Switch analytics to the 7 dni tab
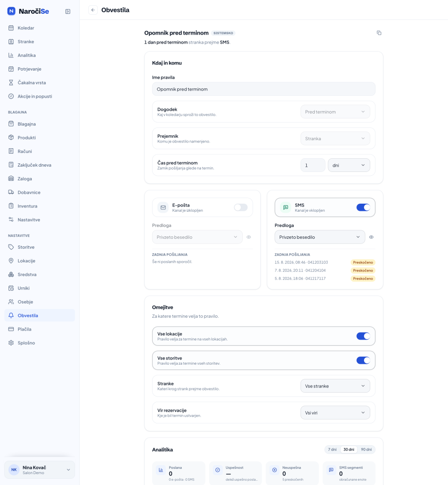 (x=332, y=449)
